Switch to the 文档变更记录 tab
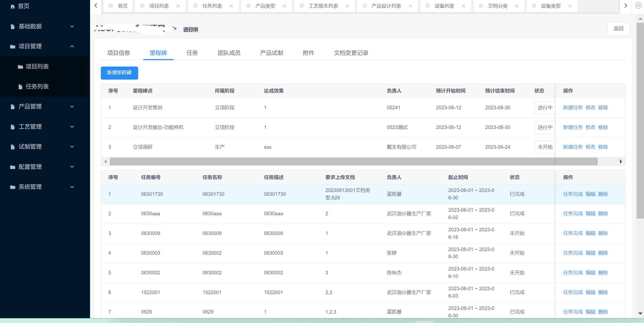 (x=351, y=53)
